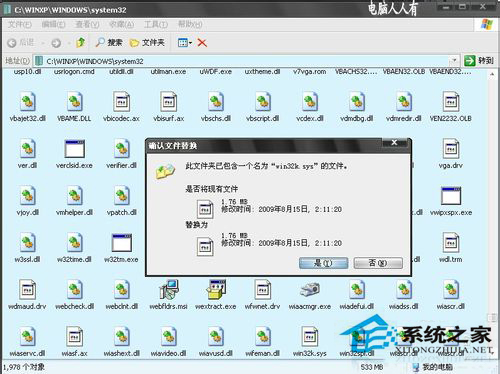Open the Edit (编辑) menu
The width and height of the screenshot is (500, 374).
tap(53, 24)
